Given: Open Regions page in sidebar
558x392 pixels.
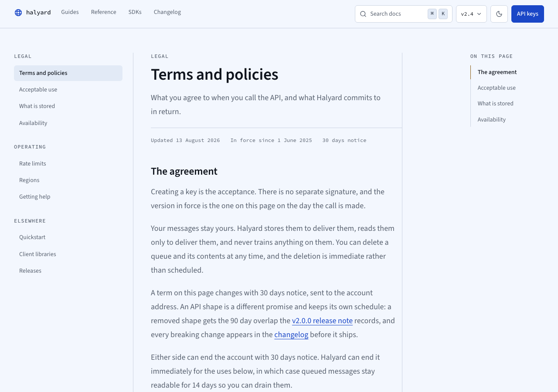Looking at the screenshot, I should coord(68,180).
